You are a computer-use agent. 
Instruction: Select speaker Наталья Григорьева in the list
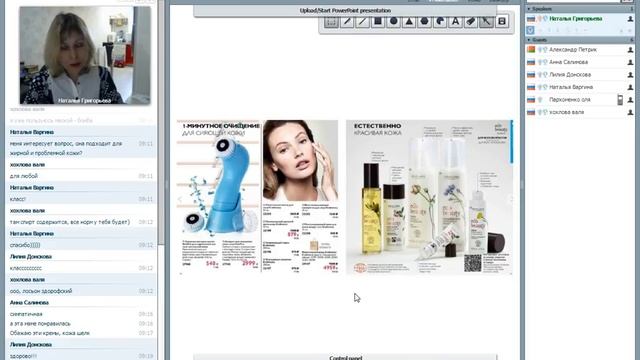(580, 19)
